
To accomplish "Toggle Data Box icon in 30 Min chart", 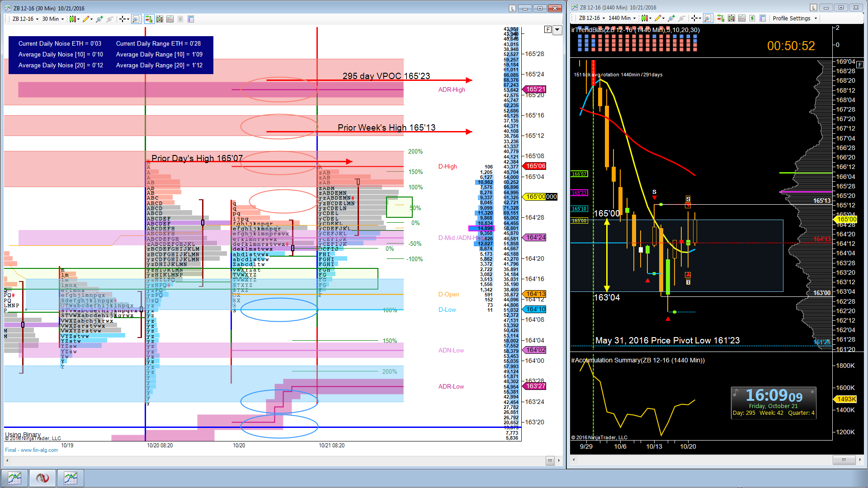I will pyautogui.click(x=160, y=19).
